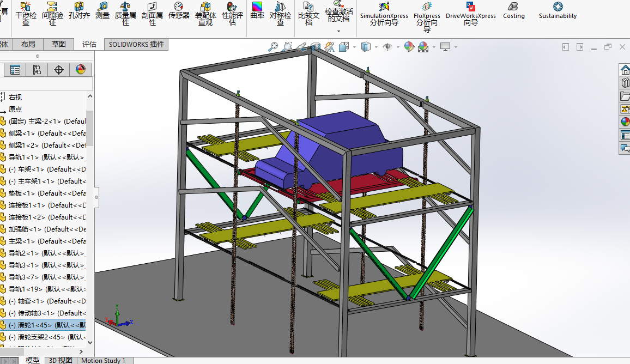Switch to DimXpertManager crosshair tab

coord(59,70)
